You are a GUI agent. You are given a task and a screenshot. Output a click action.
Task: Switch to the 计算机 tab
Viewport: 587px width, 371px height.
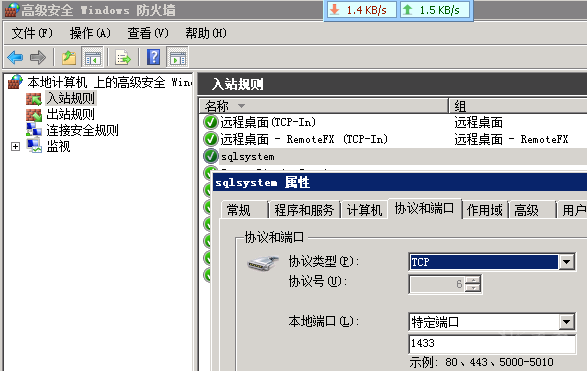tap(364, 210)
